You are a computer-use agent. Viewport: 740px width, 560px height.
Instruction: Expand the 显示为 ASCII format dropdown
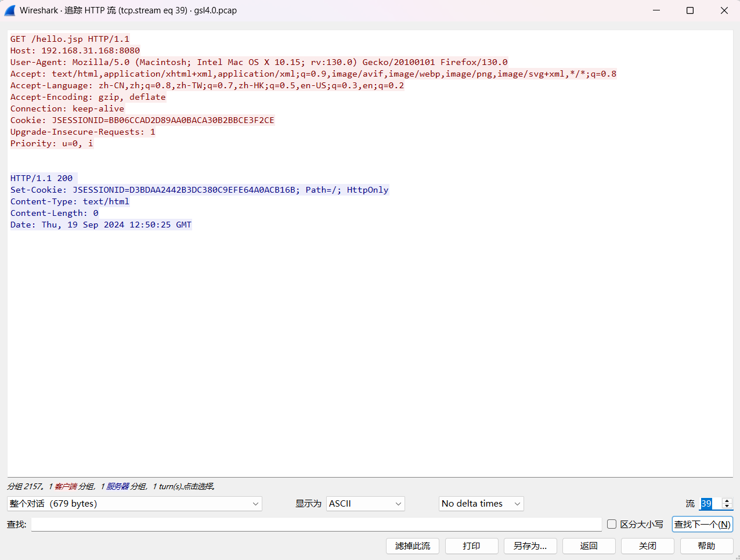[365, 504]
